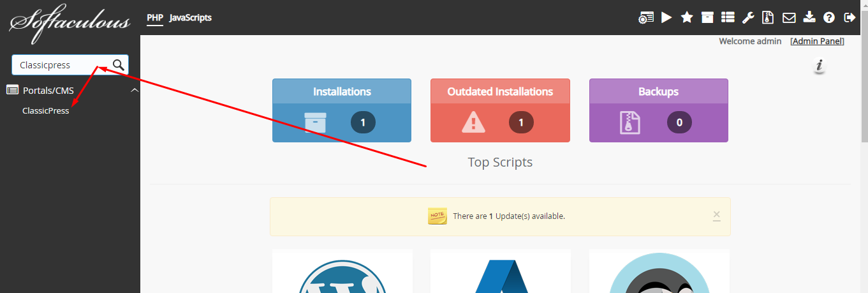Click the yellow note icon in update notice
This screenshot has width=868, height=293.
(438, 216)
